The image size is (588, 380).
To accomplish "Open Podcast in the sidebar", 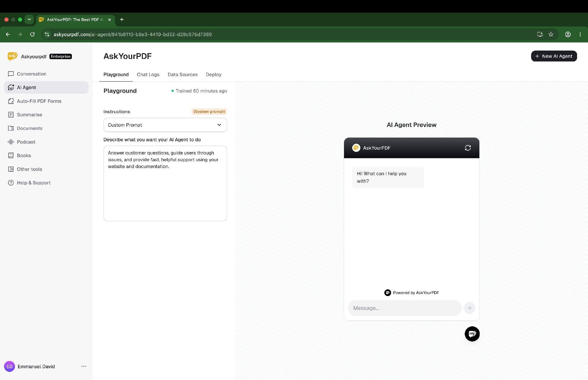I will [46, 142].
